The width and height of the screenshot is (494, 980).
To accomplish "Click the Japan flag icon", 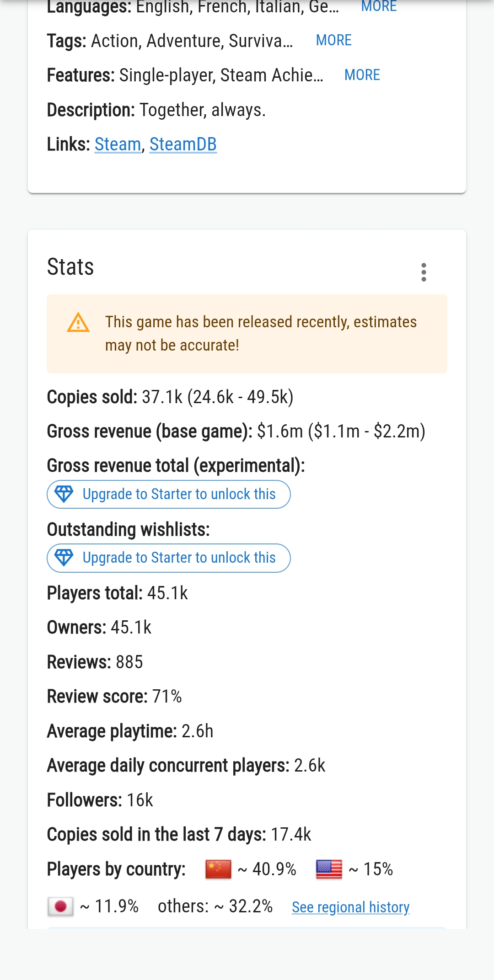I will (60, 906).
